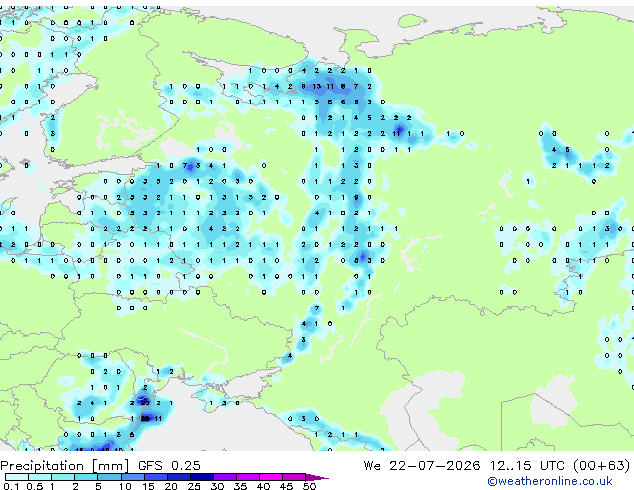The image size is (634, 490).
Task: Pick the 10–15 mm blue legend swatch
Action: [132, 477]
